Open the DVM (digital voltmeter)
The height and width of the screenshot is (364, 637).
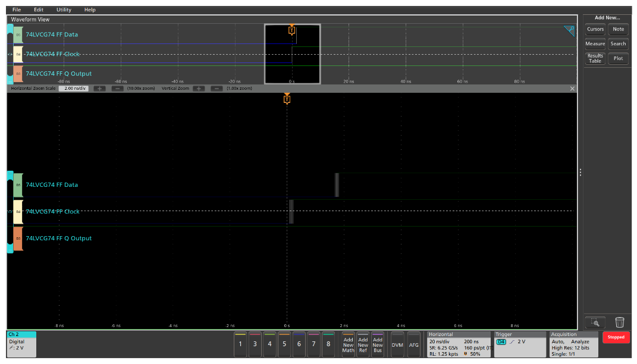[x=397, y=345]
